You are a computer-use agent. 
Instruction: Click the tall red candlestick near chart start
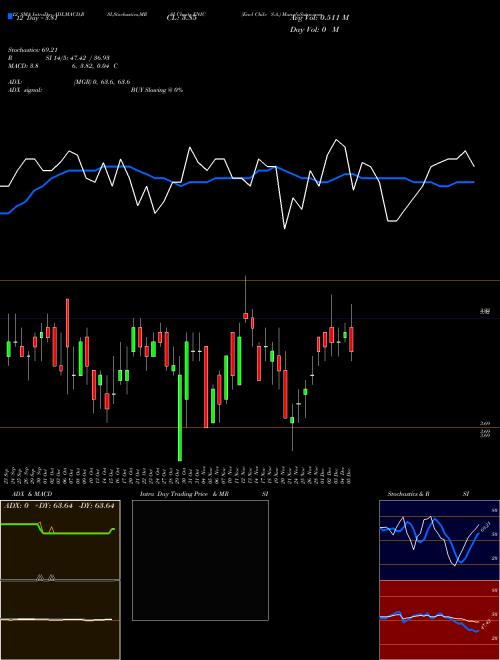click(67, 323)
